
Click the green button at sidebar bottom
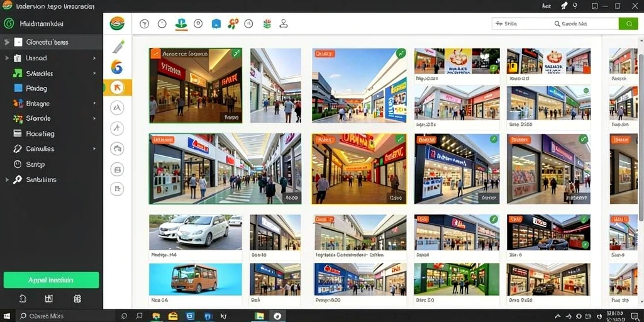[52, 280]
